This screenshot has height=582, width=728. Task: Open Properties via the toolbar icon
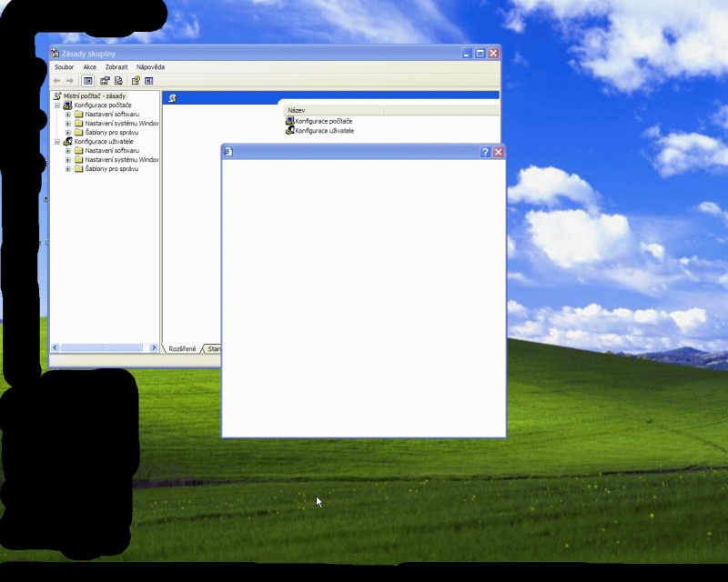pos(105,81)
